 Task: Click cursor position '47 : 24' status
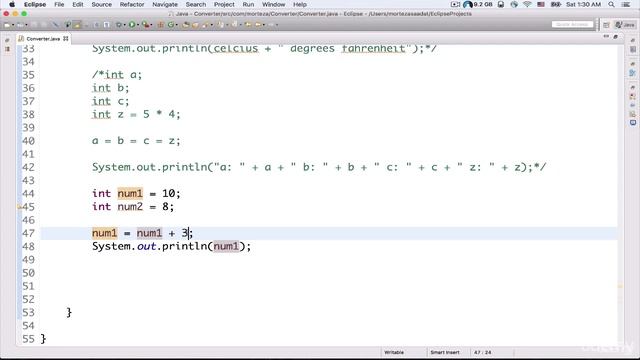(482, 352)
